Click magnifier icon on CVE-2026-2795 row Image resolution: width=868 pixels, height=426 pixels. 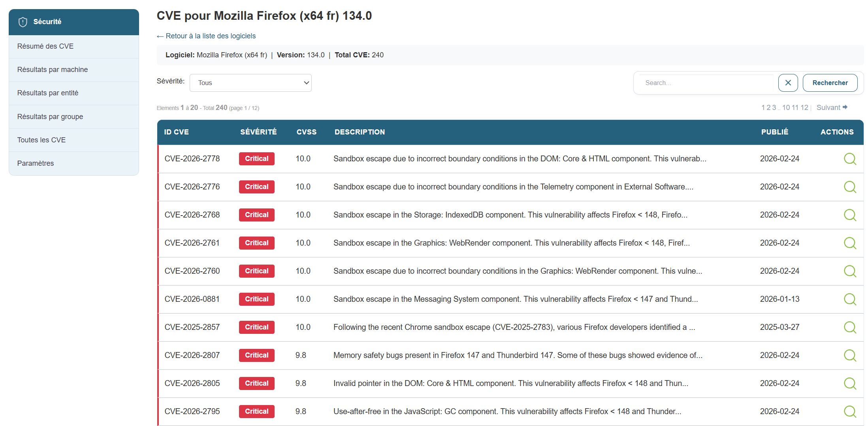tap(849, 412)
